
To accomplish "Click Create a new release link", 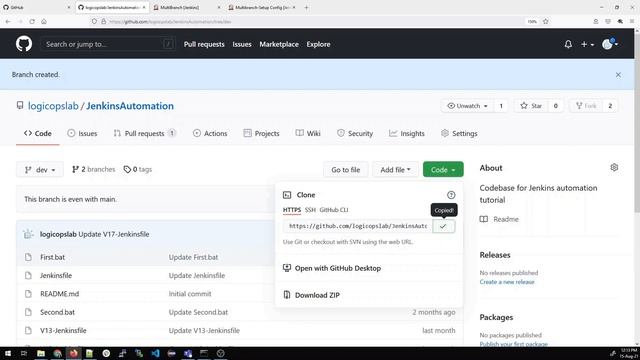I will (x=507, y=282).
